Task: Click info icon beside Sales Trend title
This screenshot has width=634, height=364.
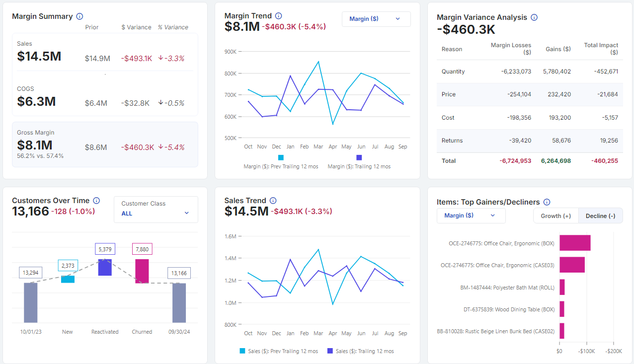Action: (x=273, y=201)
